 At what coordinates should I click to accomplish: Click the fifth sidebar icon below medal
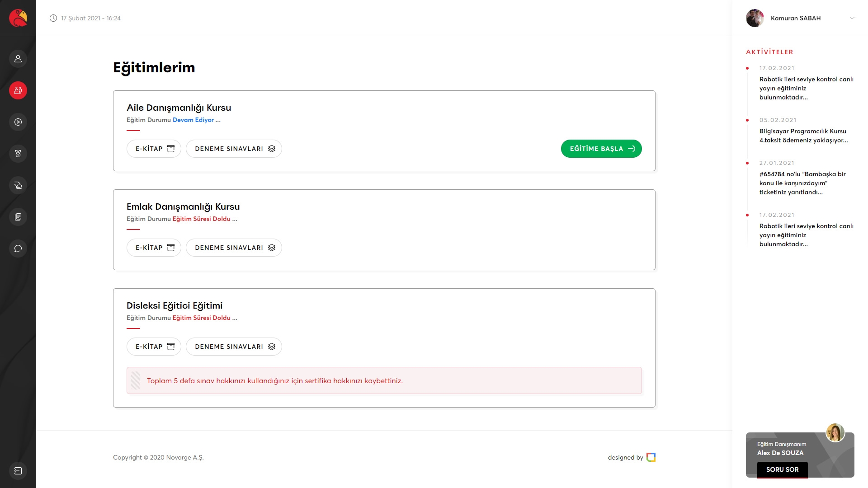click(18, 185)
